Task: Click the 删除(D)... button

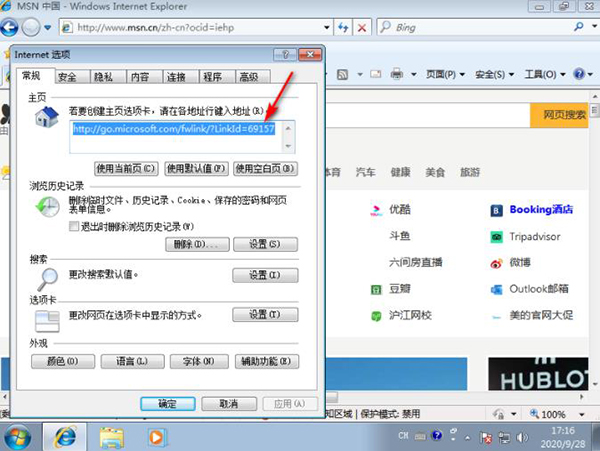Action: coord(197,244)
